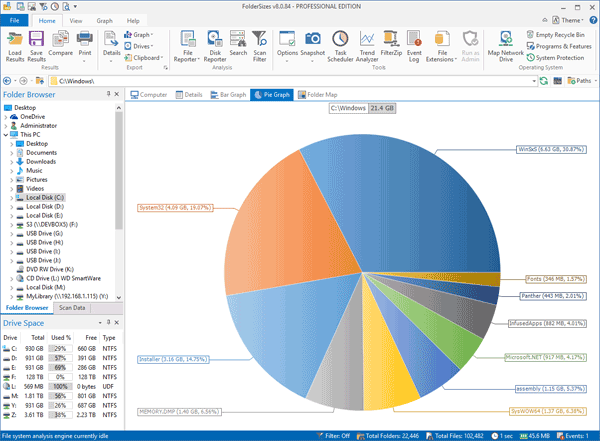Open the Task Scheduler

tap(340, 40)
